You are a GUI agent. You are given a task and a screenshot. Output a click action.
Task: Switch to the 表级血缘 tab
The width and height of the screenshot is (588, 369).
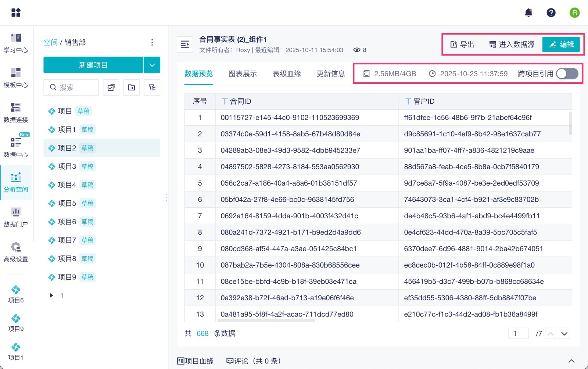[x=287, y=74]
